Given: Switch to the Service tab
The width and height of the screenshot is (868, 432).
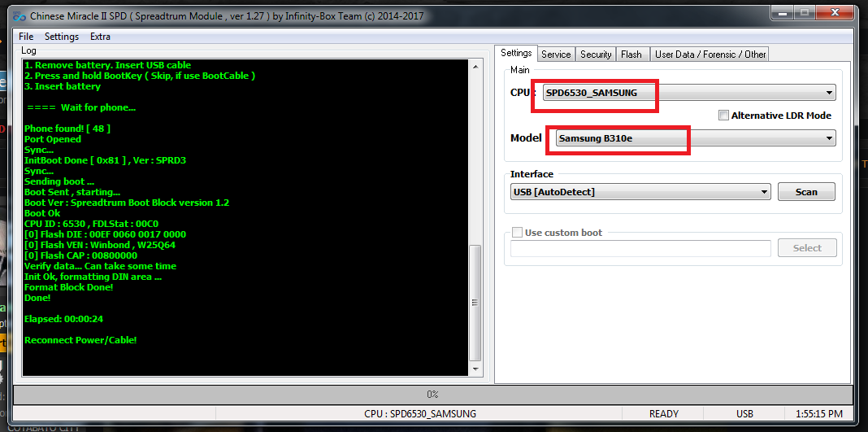Looking at the screenshot, I should 556,55.
